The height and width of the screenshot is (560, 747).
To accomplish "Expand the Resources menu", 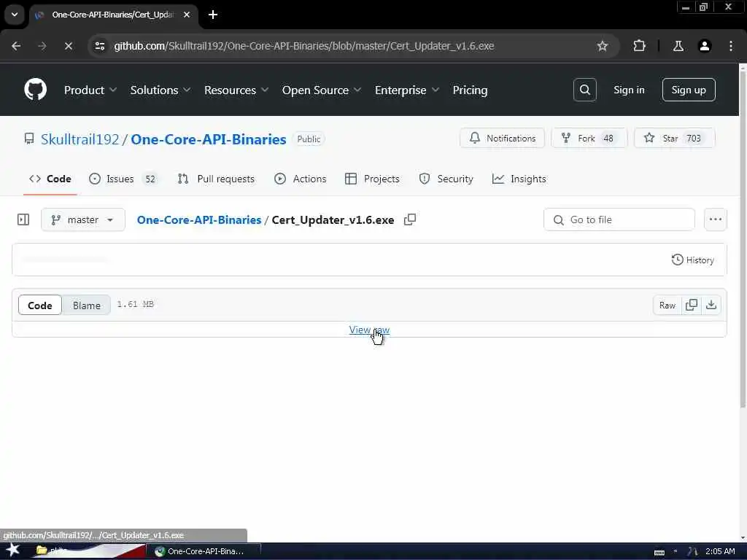I will pos(236,90).
